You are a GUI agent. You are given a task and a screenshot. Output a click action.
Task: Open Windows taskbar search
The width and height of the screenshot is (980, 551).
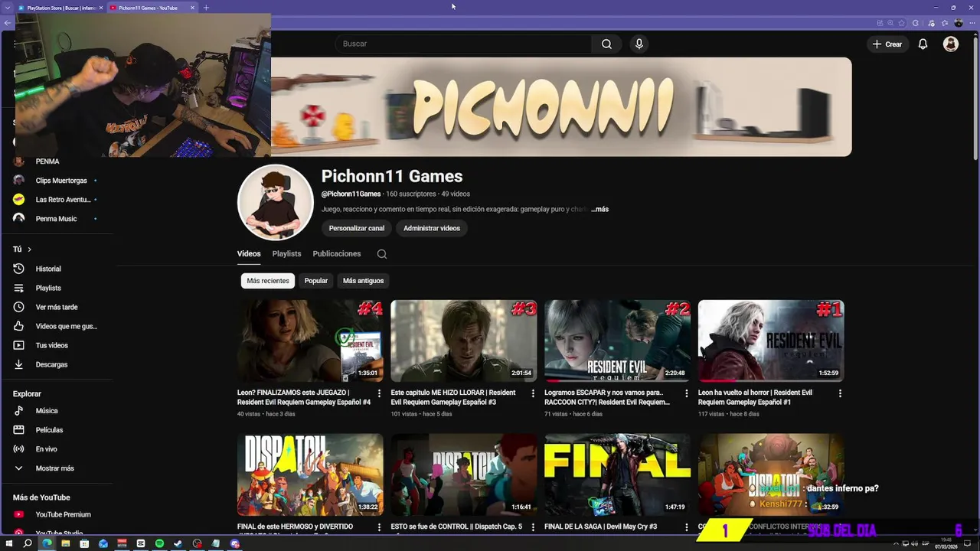[28, 543]
